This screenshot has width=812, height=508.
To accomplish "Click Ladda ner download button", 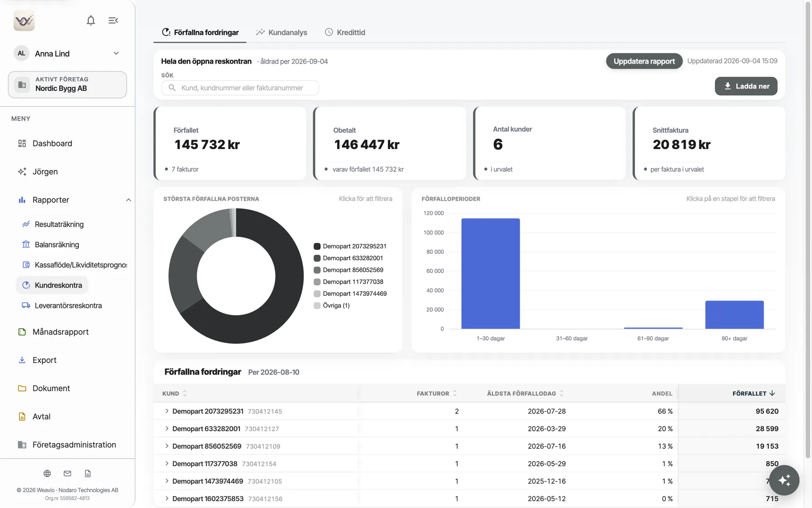I will click(x=746, y=86).
